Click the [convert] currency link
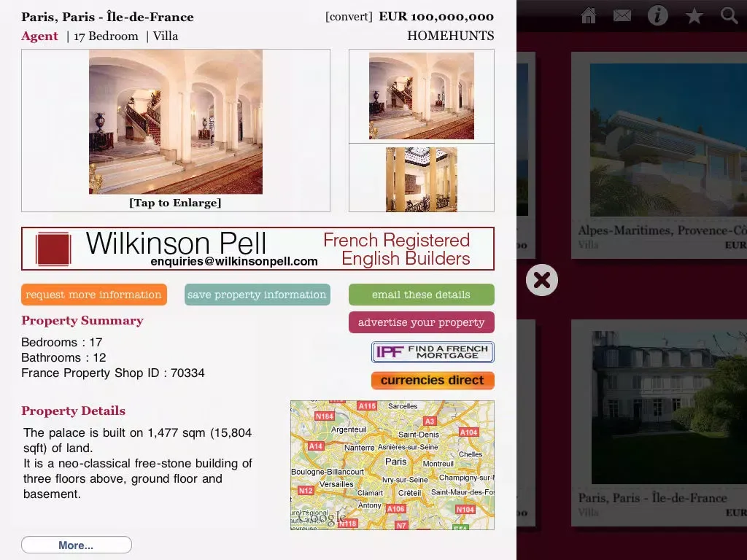 coord(349,17)
